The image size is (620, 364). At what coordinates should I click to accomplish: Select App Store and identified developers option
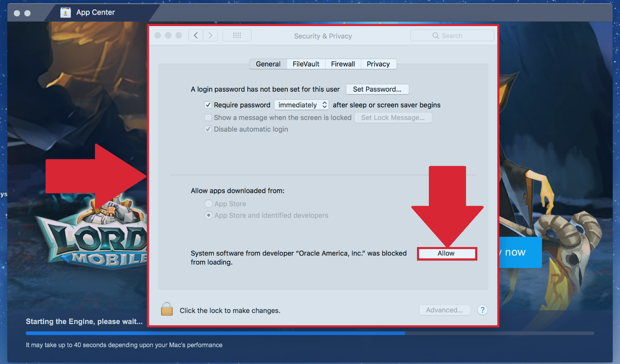[208, 215]
